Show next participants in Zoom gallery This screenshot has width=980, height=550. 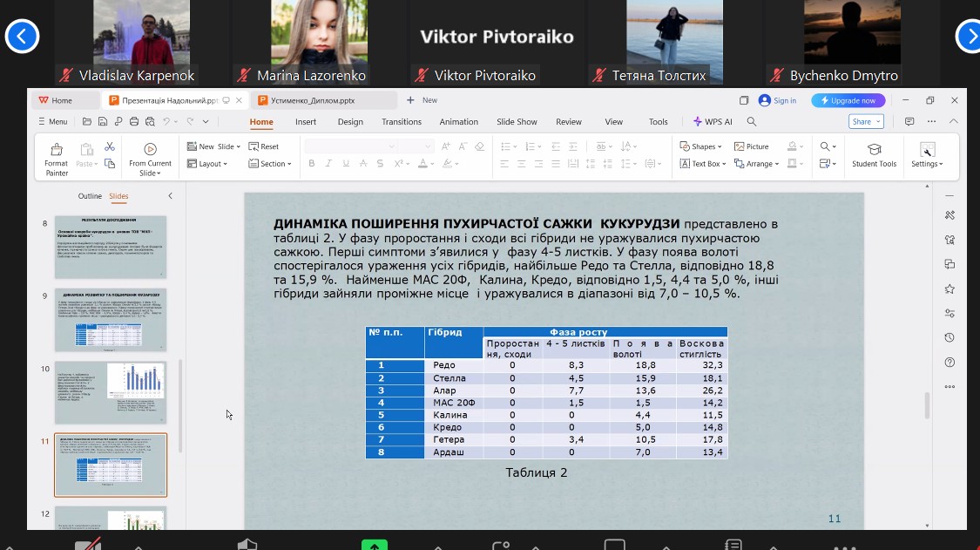click(970, 37)
